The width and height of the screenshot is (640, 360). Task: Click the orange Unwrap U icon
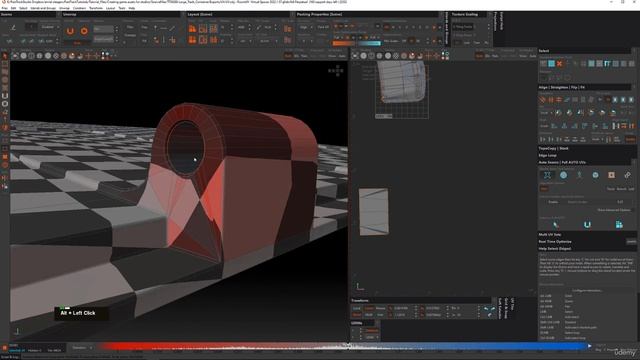click(70, 31)
